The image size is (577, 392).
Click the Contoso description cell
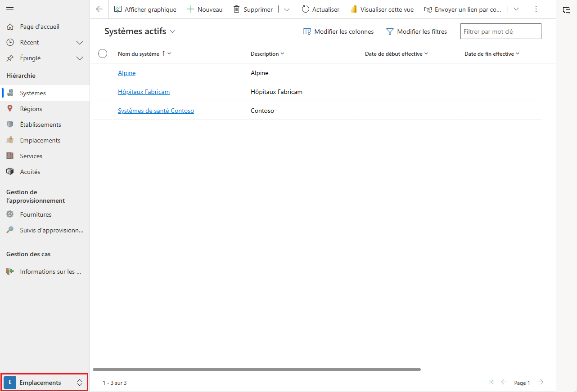262,111
